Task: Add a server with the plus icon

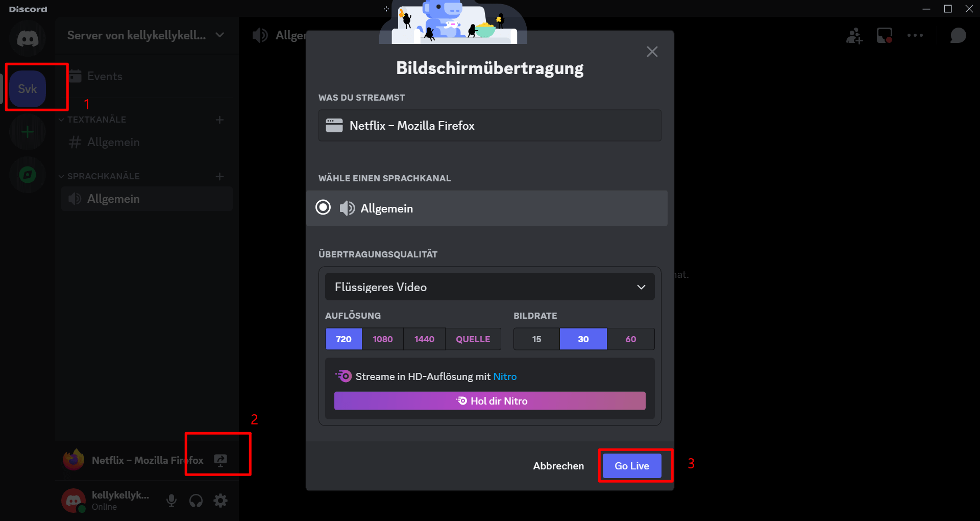Action: coord(28,132)
